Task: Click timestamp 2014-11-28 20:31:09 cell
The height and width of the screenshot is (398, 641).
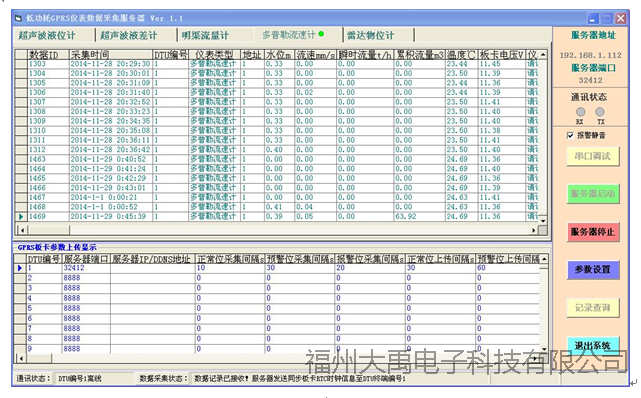Action: point(110,83)
